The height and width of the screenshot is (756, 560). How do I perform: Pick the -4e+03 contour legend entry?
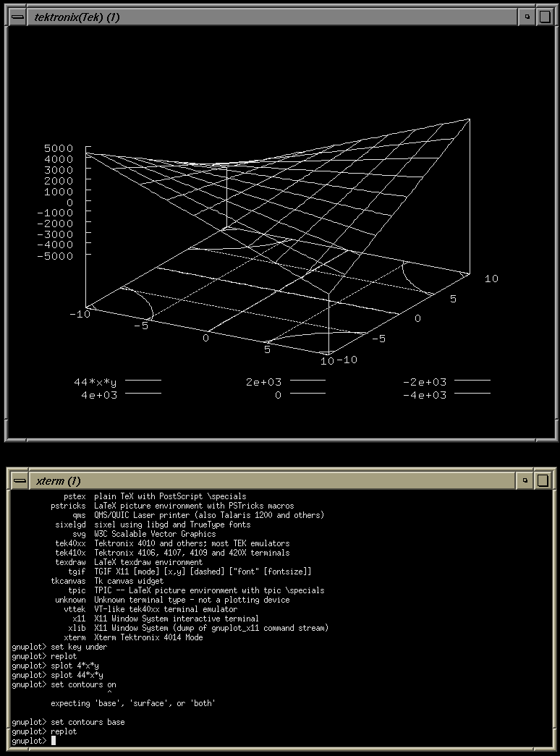(x=425, y=395)
